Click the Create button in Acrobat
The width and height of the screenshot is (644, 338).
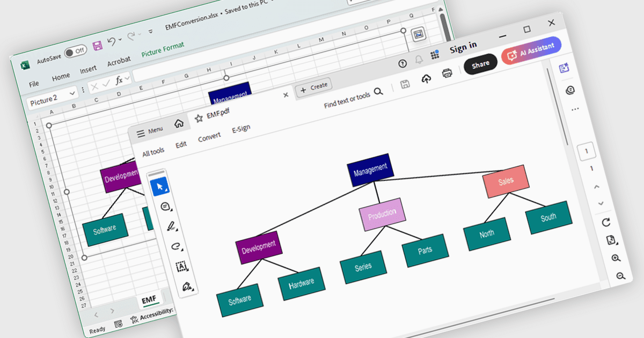click(x=314, y=87)
